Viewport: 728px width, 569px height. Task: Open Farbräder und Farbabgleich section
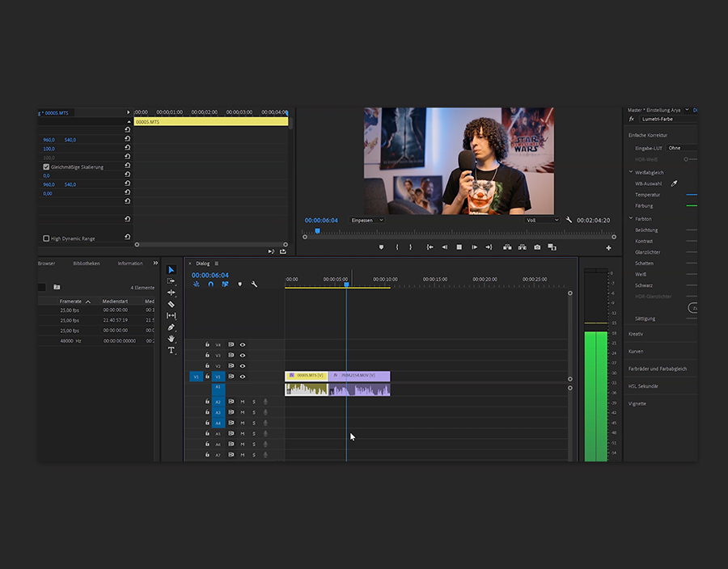click(658, 369)
